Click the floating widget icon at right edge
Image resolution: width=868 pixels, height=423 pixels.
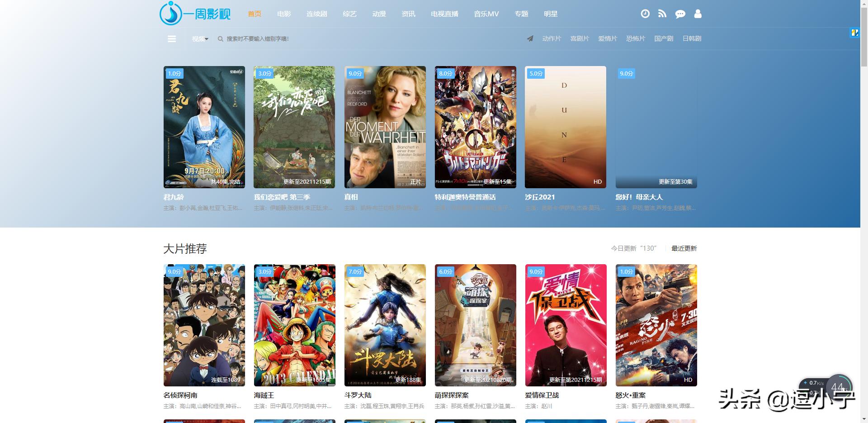click(855, 33)
